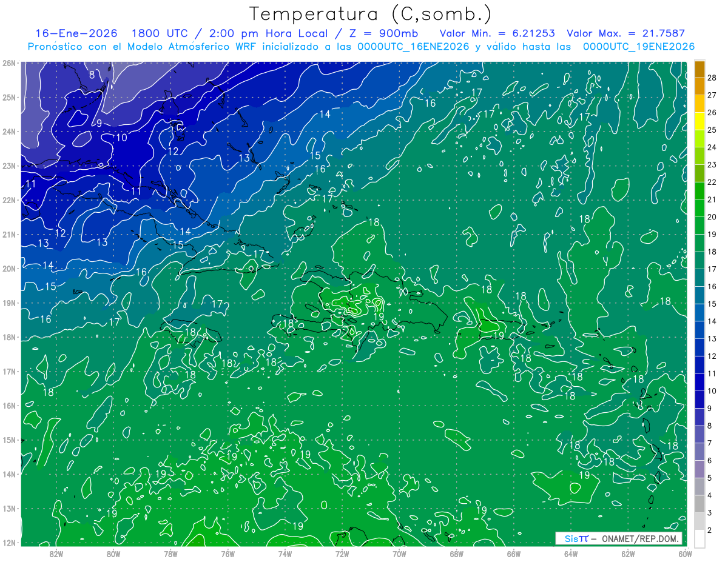
Task: Click the 68W longitude axis label
Action: coord(456,553)
